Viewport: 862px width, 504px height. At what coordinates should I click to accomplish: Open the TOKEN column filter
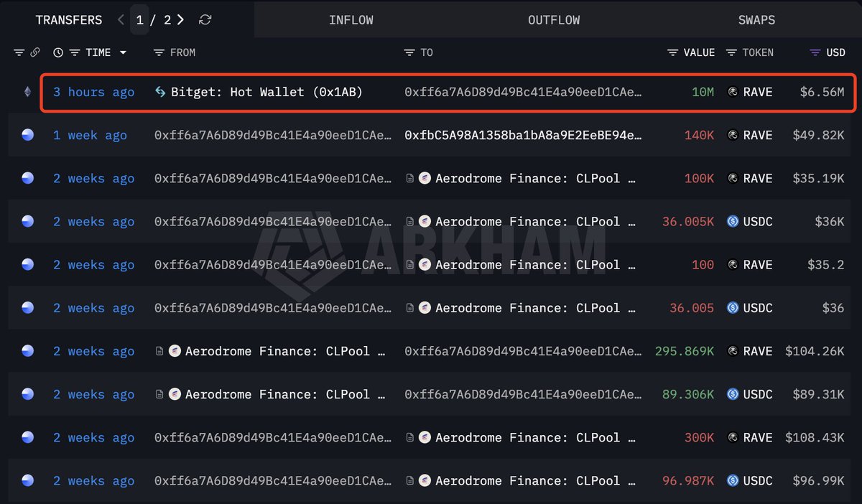(x=731, y=52)
